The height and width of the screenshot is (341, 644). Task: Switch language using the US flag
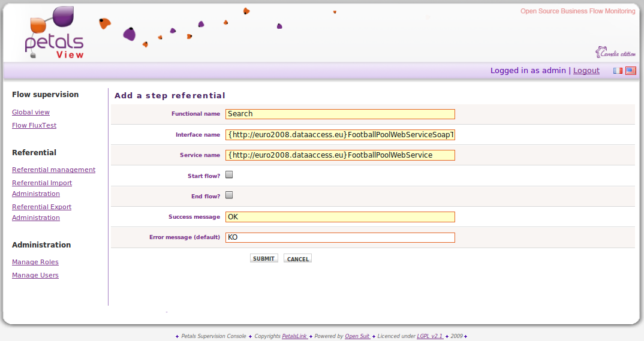click(x=630, y=71)
